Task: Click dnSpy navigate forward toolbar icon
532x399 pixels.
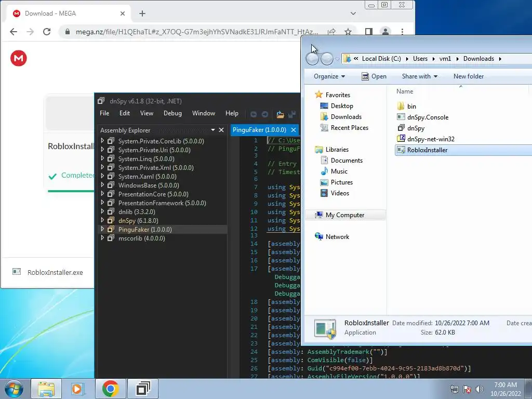Action: pyautogui.click(x=264, y=114)
